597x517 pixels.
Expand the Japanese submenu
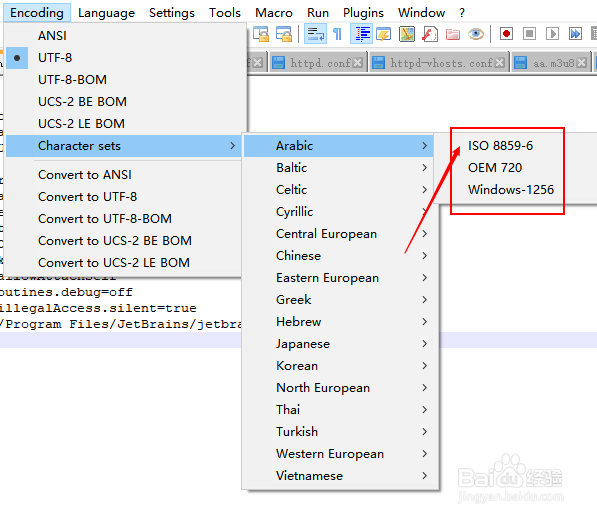[340, 345]
